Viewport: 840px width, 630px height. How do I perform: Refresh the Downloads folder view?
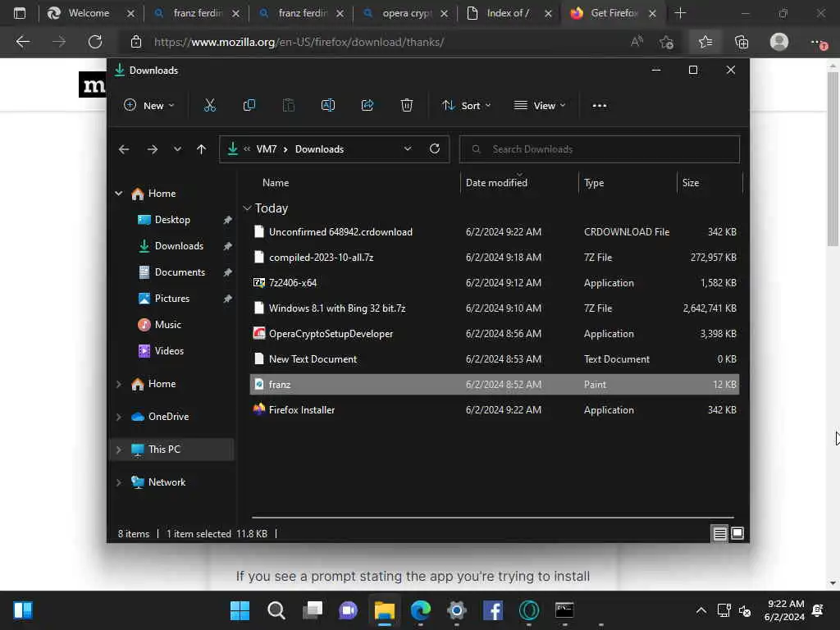coord(435,149)
